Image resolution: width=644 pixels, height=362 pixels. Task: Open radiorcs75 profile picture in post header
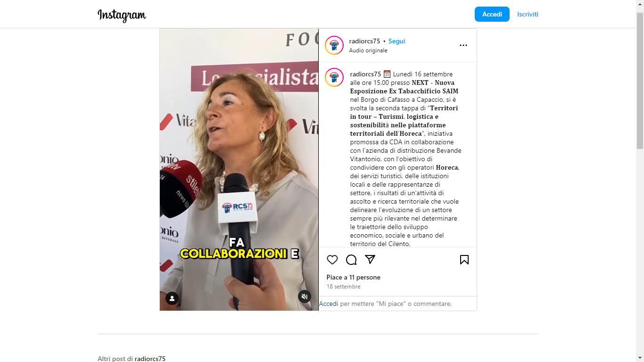tap(334, 45)
